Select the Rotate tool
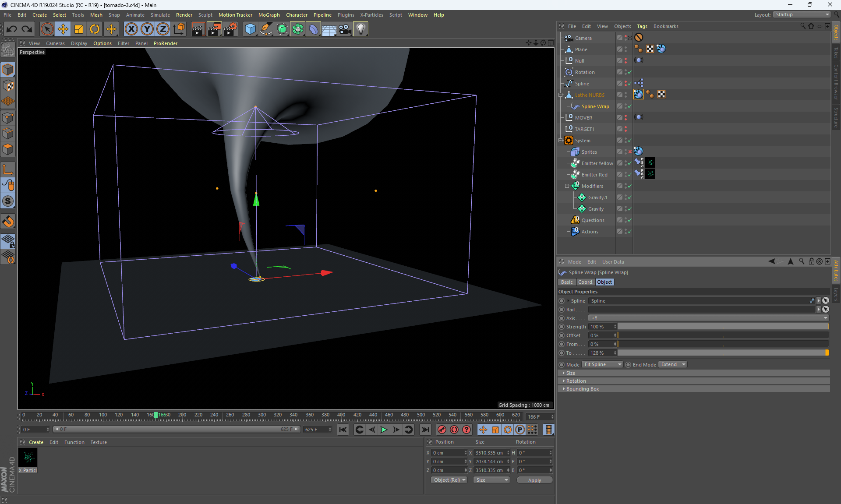This screenshot has height=504, width=841. point(95,29)
